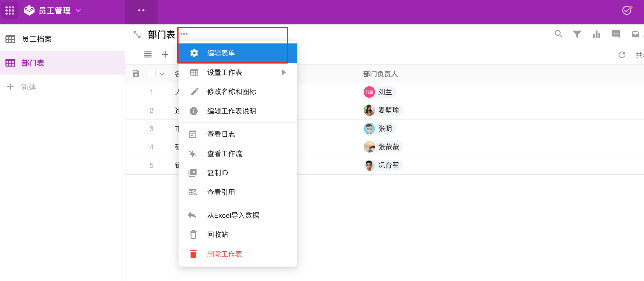Open the app grid launcher icon
Viewport: 644px width, 281px height.
click(10, 10)
